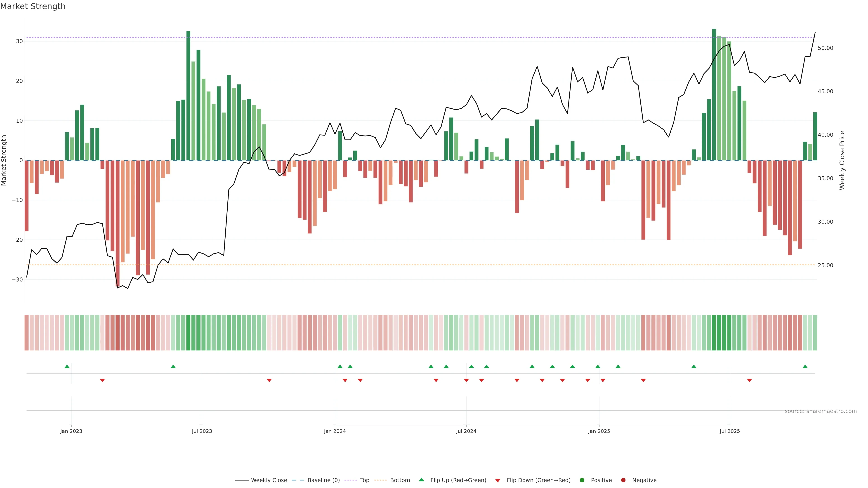Click the Positive green circle legend icon
Image resolution: width=868 pixels, height=488 pixels.
(x=582, y=480)
